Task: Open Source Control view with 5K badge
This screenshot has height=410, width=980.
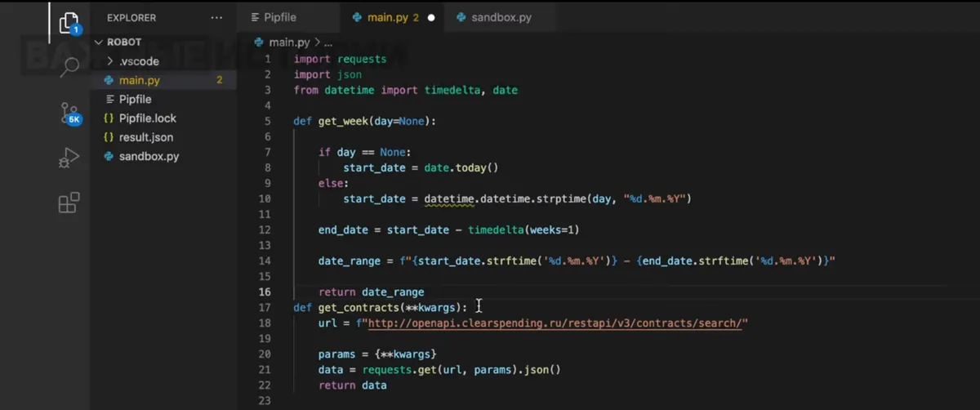Action: tap(69, 114)
